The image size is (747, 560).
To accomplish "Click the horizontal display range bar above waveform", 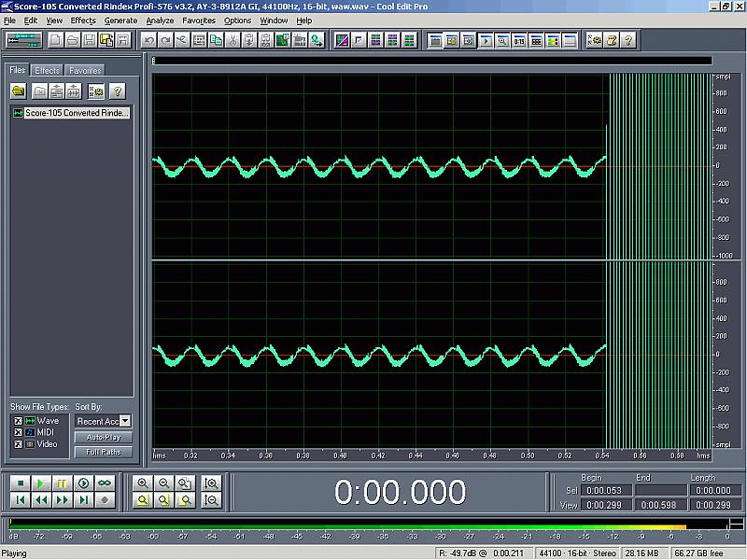I will pyautogui.click(x=431, y=62).
